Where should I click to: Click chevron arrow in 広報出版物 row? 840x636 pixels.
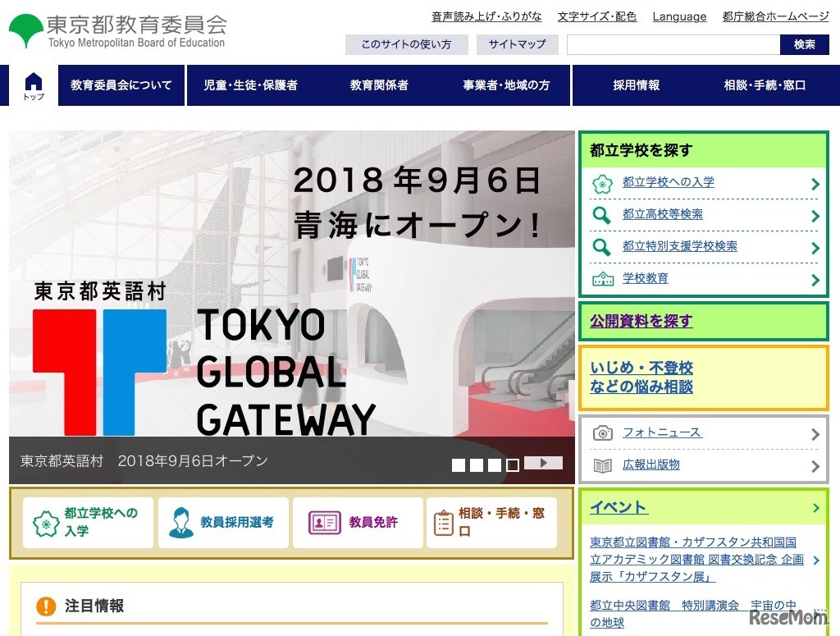pos(815,466)
